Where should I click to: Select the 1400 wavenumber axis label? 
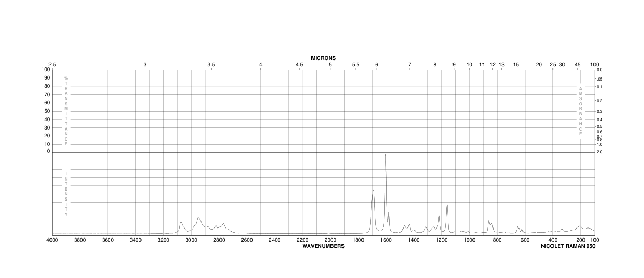pos(414,240)
